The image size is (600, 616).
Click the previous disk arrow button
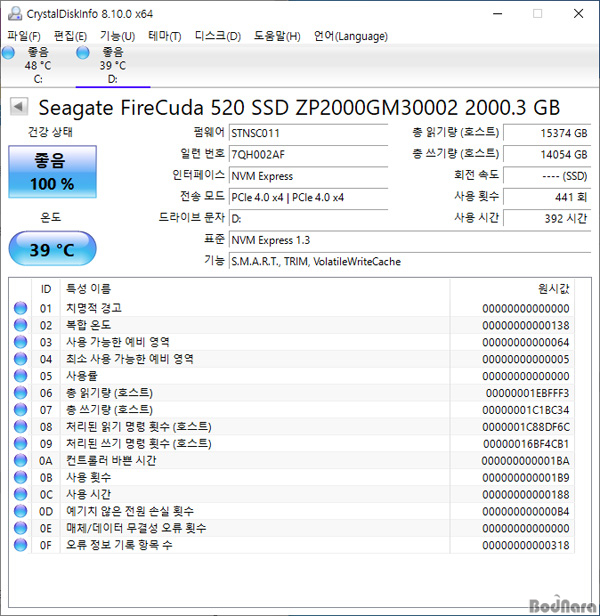pyautogui.click(x=18, y=106)
